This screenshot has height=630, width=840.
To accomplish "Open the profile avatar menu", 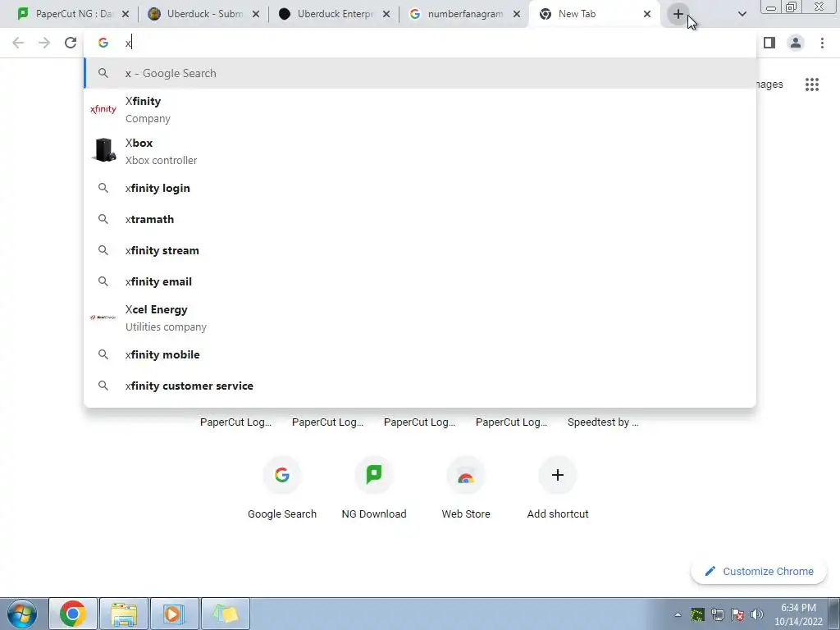I will tap(796, 43).
